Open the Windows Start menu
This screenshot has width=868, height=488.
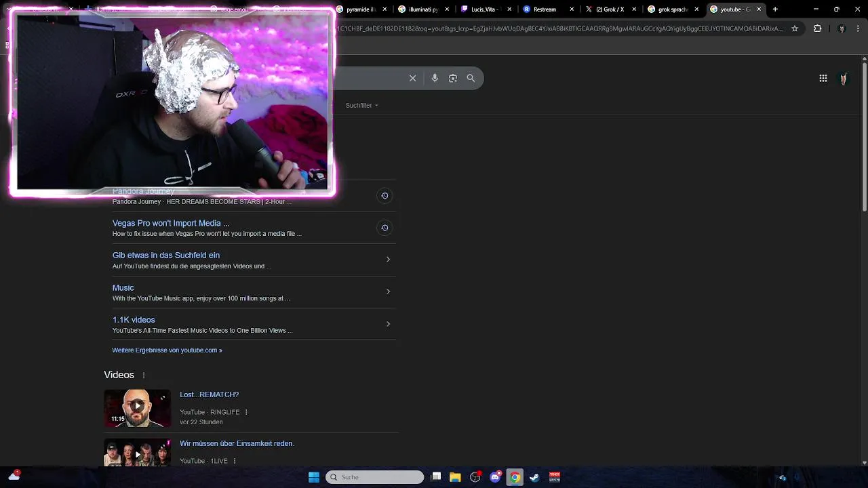(314, 477)
